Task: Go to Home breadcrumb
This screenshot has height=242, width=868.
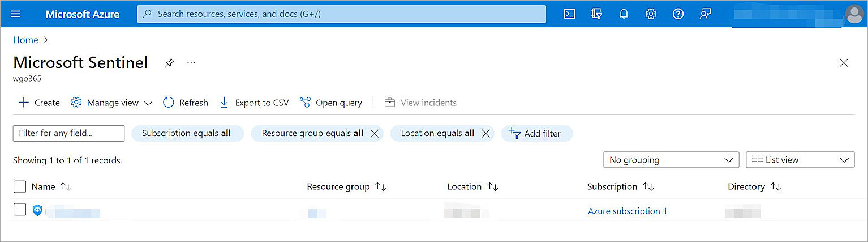Action: [25, 40]
